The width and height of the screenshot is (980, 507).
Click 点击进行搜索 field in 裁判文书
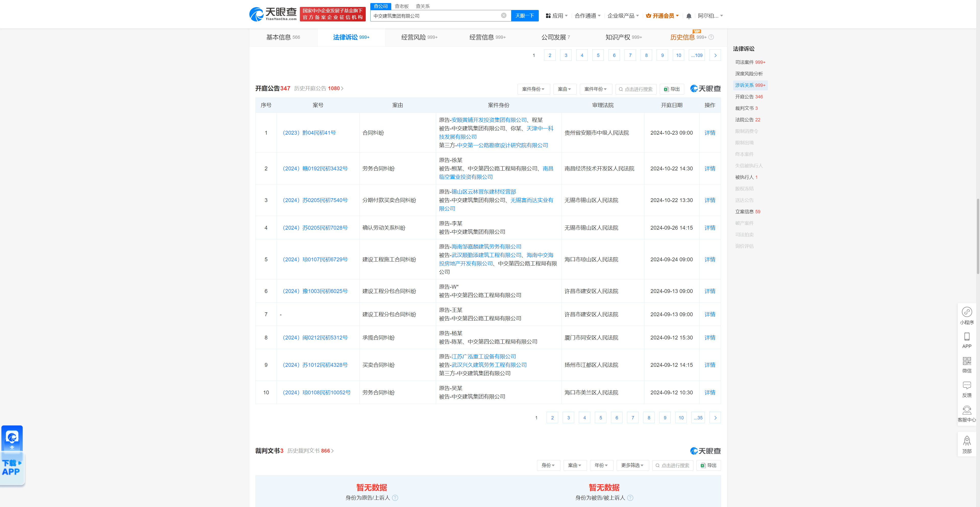tap(673, 466)
